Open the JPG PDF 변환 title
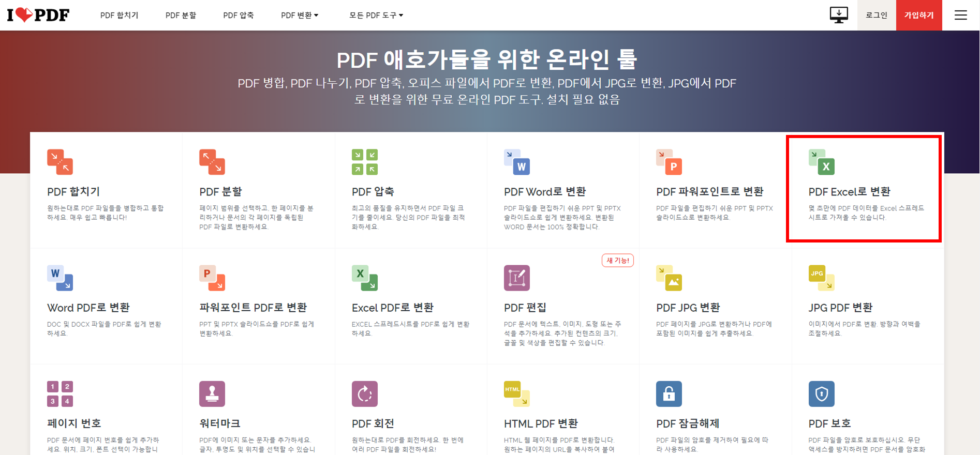Screen dimensions: 980x455 pyautogui.click(x=841, y=308)
